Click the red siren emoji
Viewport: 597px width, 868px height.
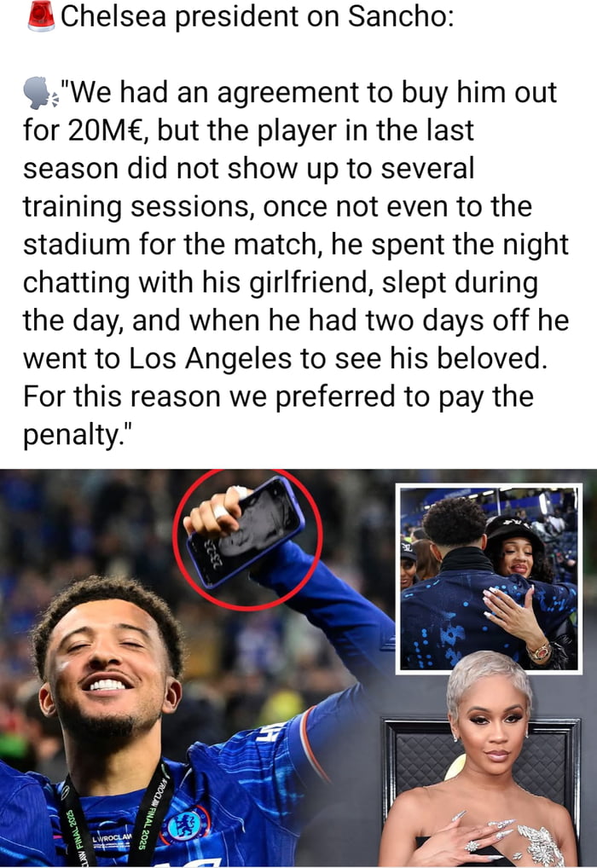(x=41, y=15)
